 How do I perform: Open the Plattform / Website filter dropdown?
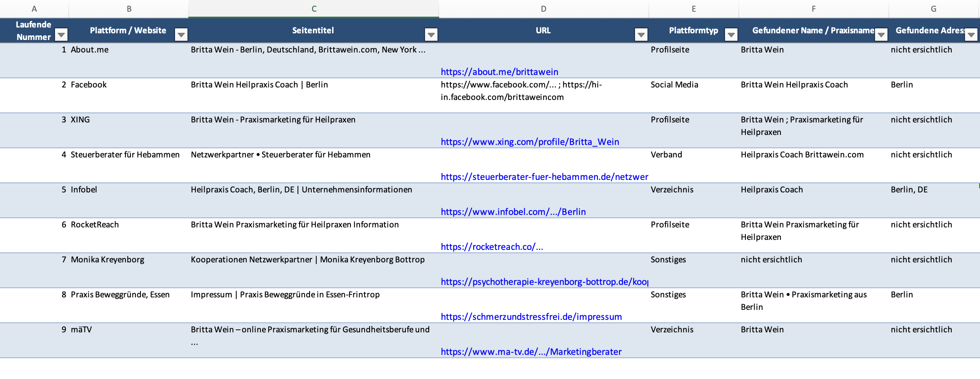pyautogui.click(x=181, y=35)
